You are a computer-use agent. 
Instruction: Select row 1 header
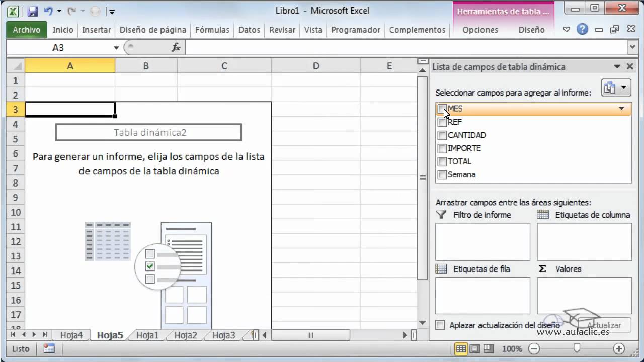(16, 80)
